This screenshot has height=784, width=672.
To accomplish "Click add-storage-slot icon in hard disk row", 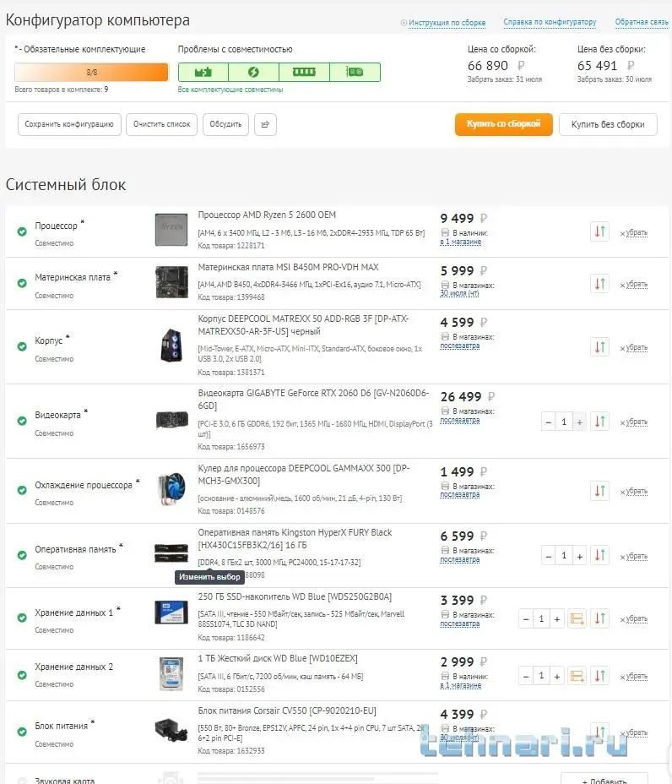I will (577, 676).
